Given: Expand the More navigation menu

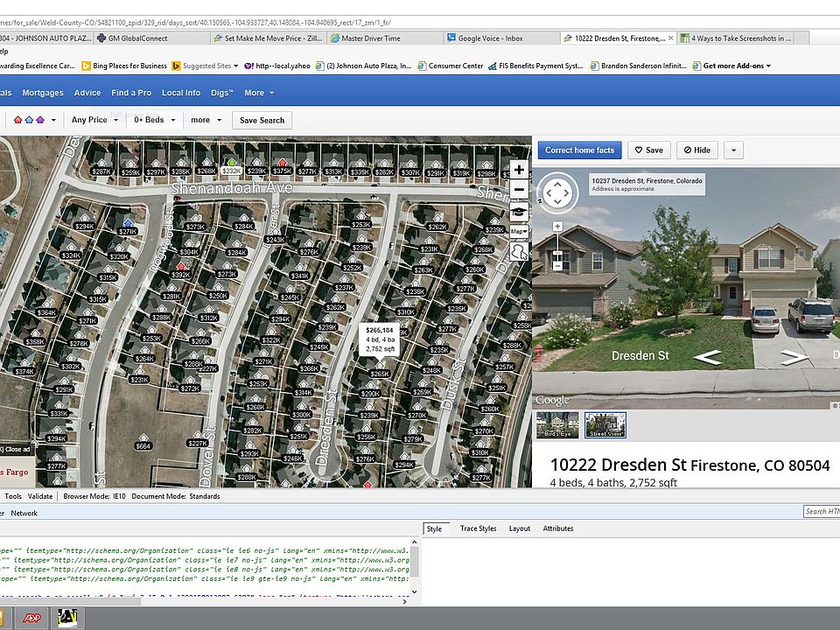Looking at the screenshot, I should 259,93.
